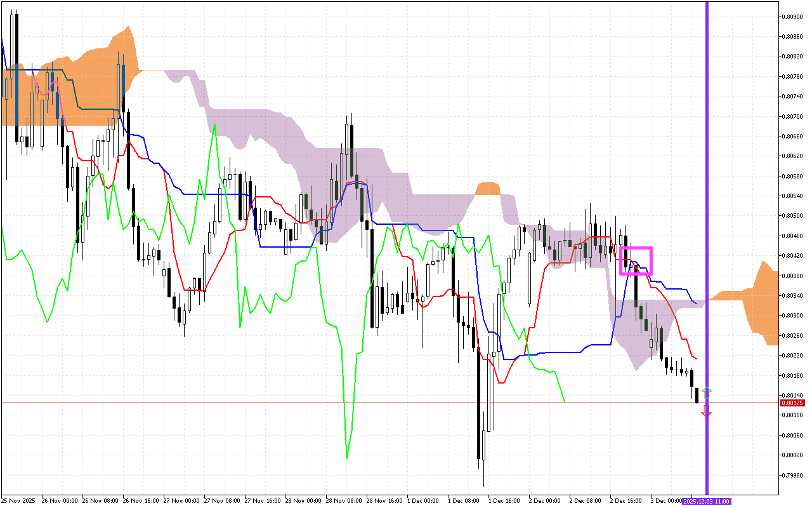Click the 0.80500 price axis label
812x508 pixels.
click(791, 216)
